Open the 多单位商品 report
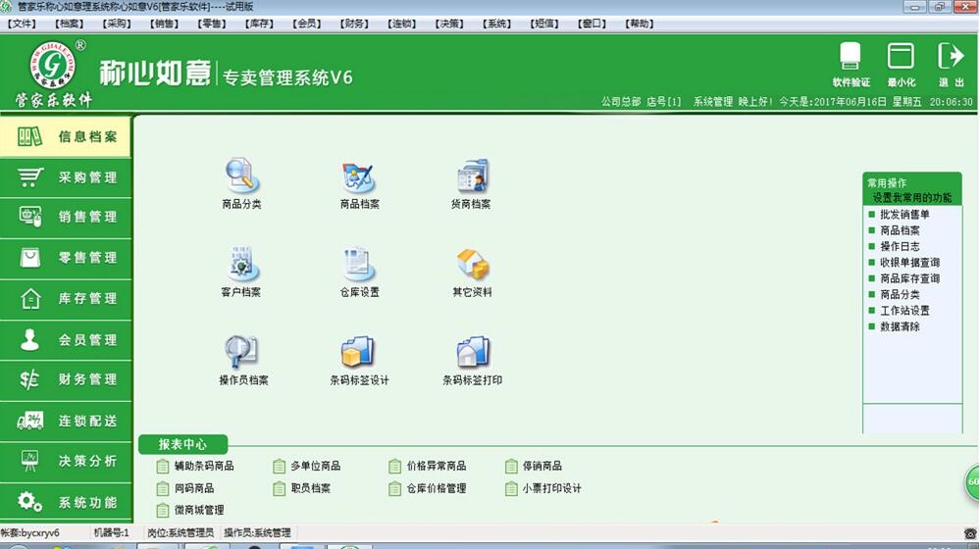The height and width of the screenshot is (549, 980). [x=307, y=466]
